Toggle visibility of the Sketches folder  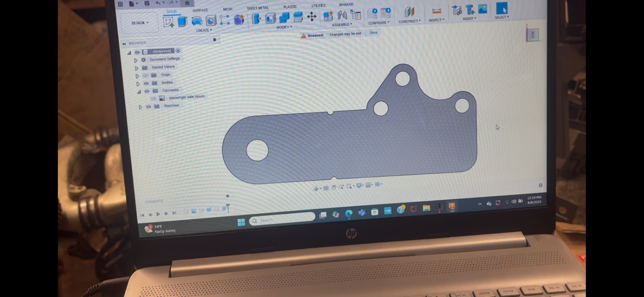(x=148, y=106)
